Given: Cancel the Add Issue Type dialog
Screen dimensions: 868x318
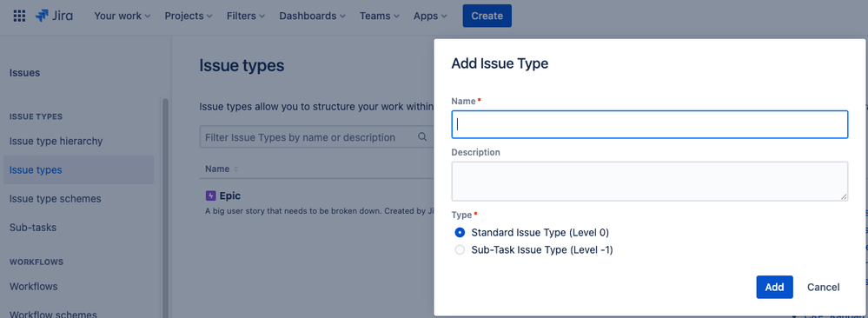Looking at the screenshot, I should tap(823, 287).
